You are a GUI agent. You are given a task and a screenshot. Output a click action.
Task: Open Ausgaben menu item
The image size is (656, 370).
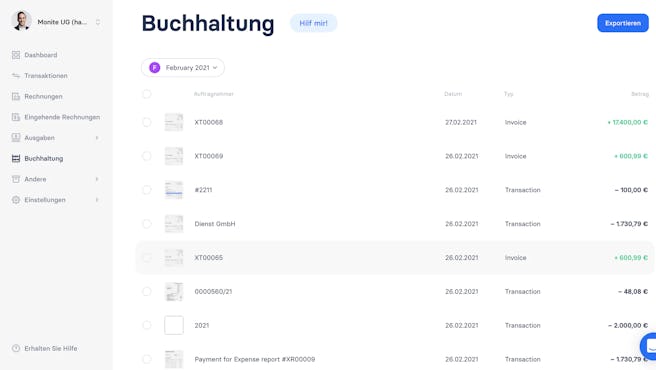coord(39,138)
